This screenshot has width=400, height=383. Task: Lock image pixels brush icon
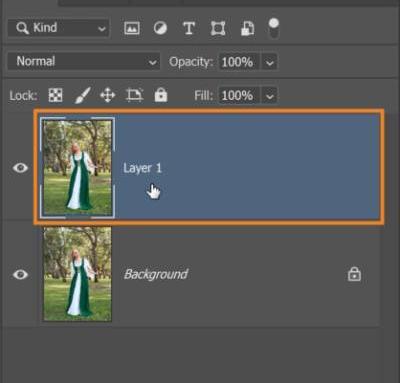pyautogui.click(x=82, y=96)
